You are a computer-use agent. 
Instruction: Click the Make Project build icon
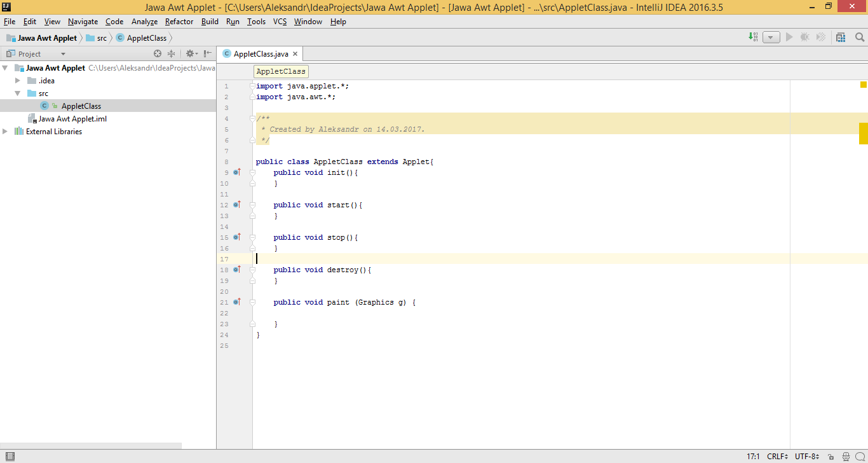tap(753, 38)
